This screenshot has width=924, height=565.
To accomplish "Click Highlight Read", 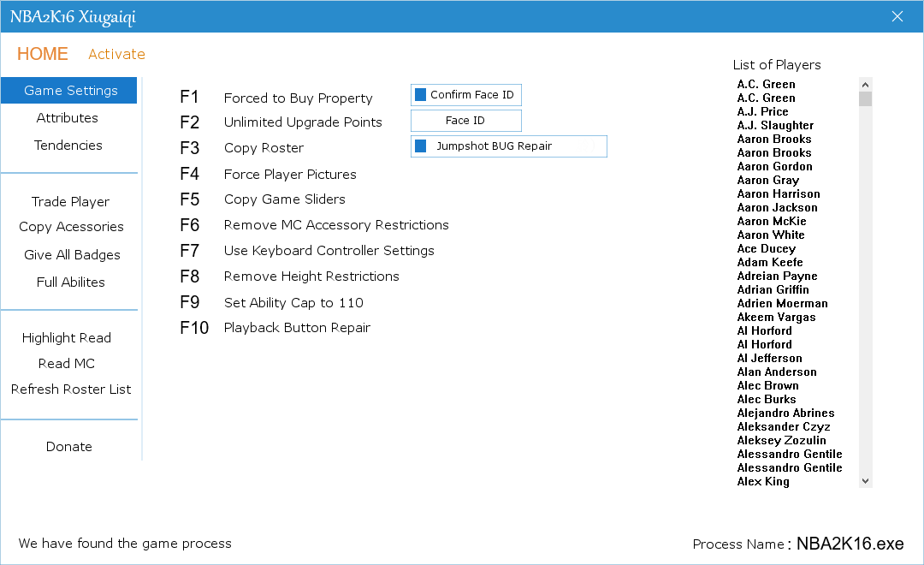I will tap(67, 338).
